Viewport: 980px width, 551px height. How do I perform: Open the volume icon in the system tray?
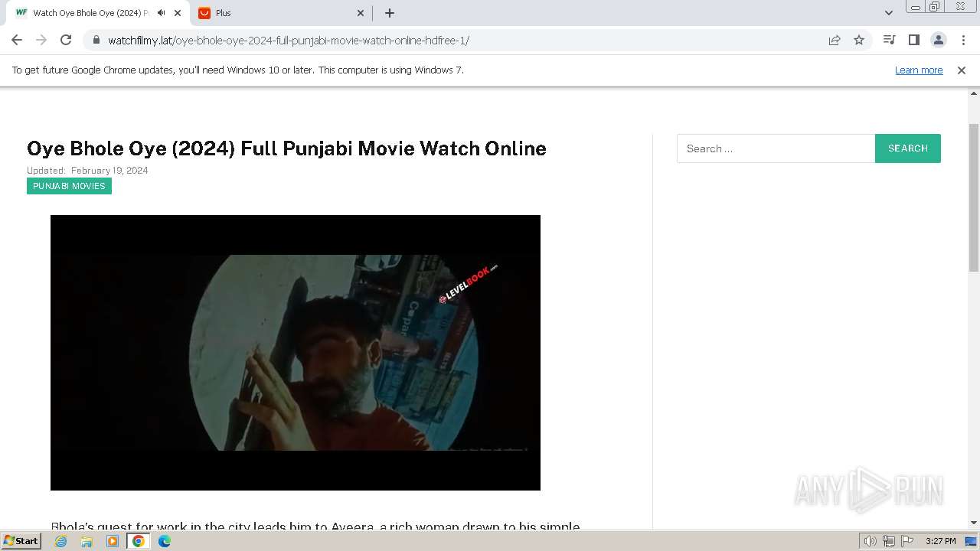[871, 541]
